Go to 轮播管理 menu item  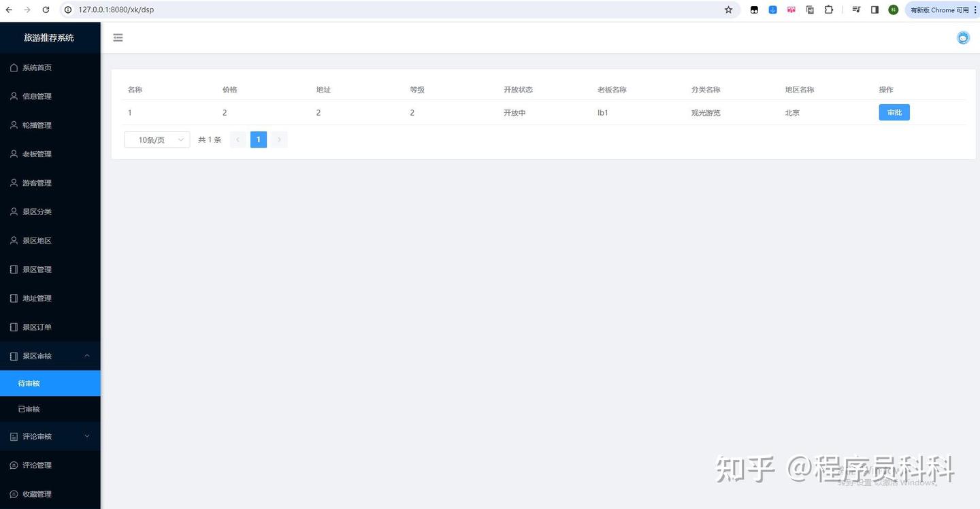(50, 125)
